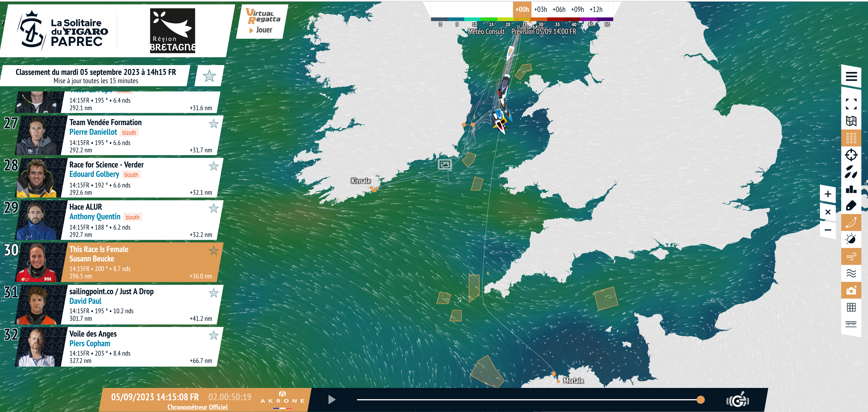Click the Morlaix port label
The width and height of the screenshot is (868, 412).
(x=573, y=381)
